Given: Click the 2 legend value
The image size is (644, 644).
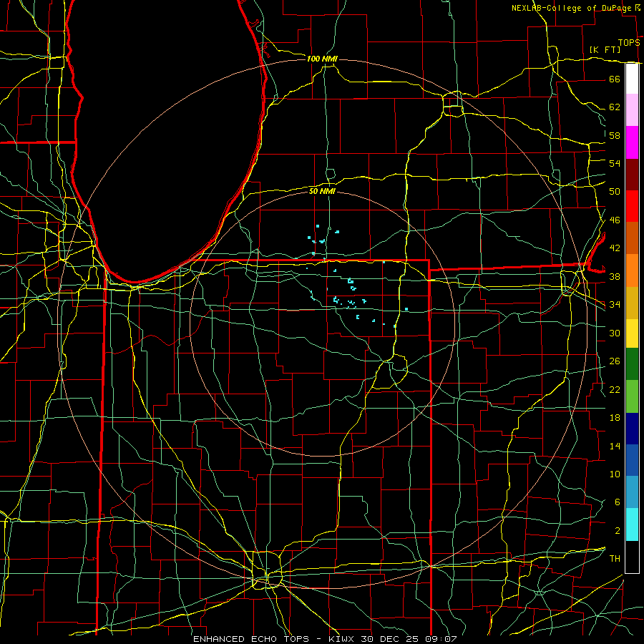Looking at the screenshot, I should coord(617,531).
